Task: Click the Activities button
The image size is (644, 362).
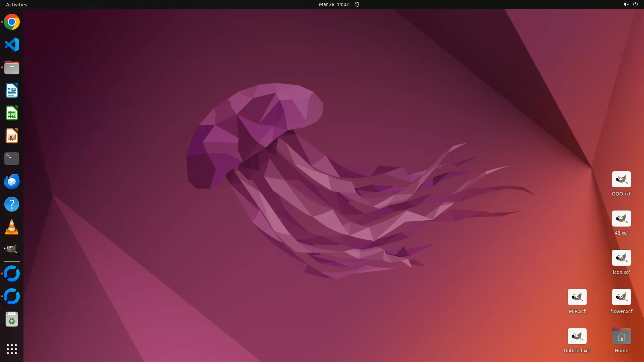Action: 16,4
